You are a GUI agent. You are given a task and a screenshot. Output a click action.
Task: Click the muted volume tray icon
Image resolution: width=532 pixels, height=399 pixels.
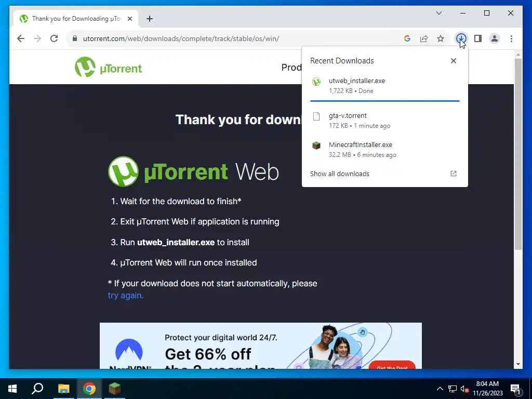465,389
